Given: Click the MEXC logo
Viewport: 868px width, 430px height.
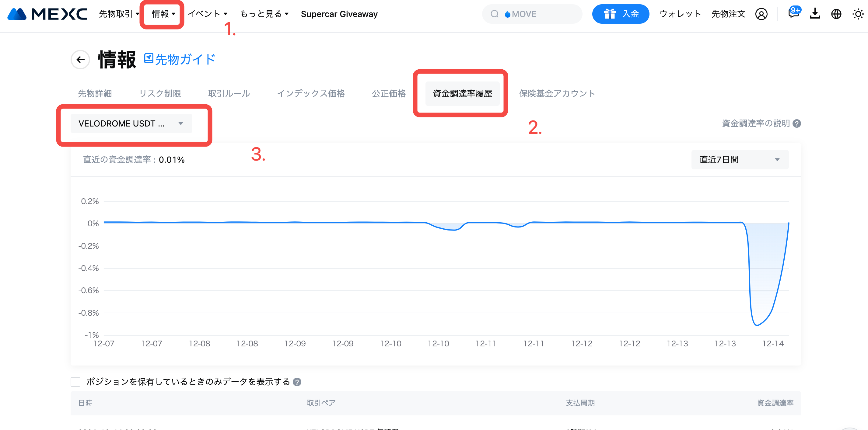Looking at the screenshot, I should (x=47, y=14).
